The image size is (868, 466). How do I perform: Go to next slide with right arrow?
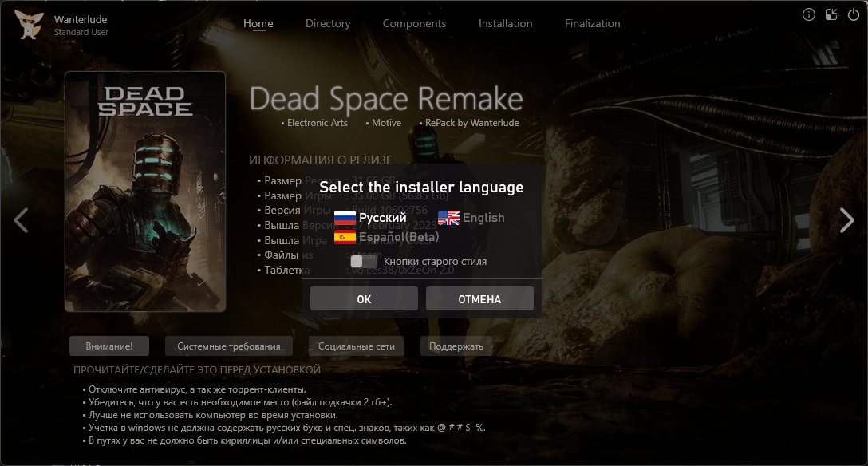pos(846,220)
